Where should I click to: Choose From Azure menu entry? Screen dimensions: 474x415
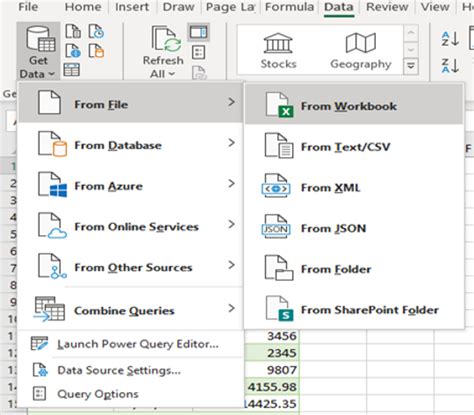pos(131,185)
